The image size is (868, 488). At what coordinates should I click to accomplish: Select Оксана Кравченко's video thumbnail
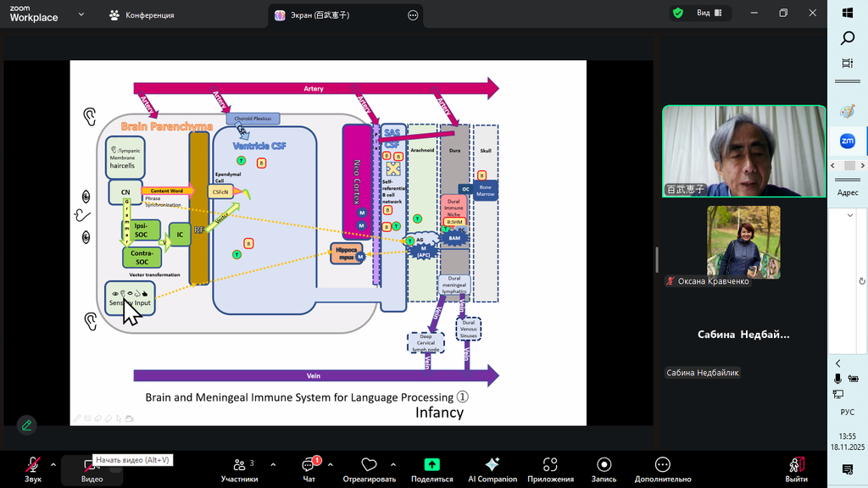pyautogui.click(x=743, y=242)
